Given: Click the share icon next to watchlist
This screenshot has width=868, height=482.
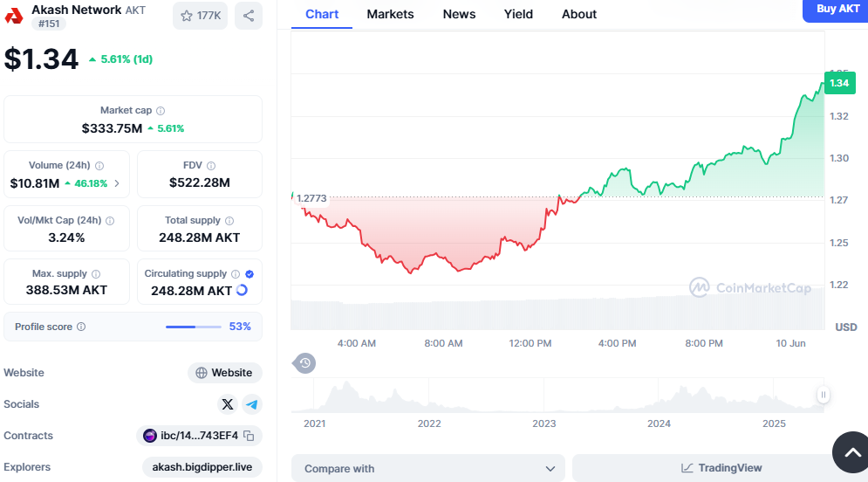Looking at the screenshot, I should tap(249, 16).
